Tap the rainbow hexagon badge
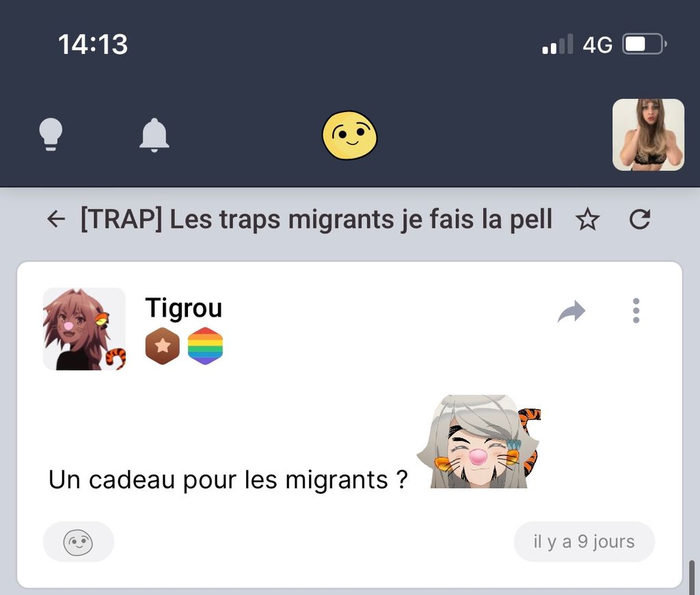Viewport: 700px width, 595px height. coord(205,346)
